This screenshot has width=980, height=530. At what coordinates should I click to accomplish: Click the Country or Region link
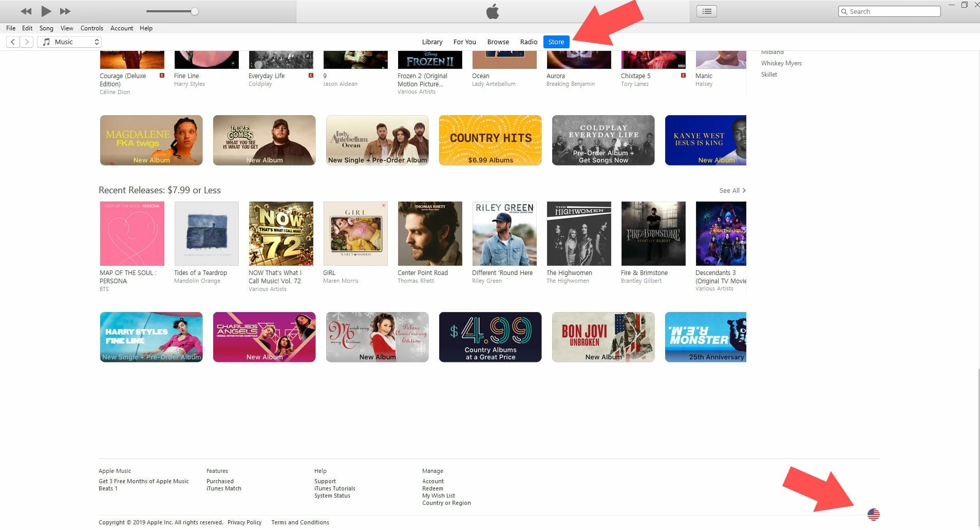pos(446,503)
